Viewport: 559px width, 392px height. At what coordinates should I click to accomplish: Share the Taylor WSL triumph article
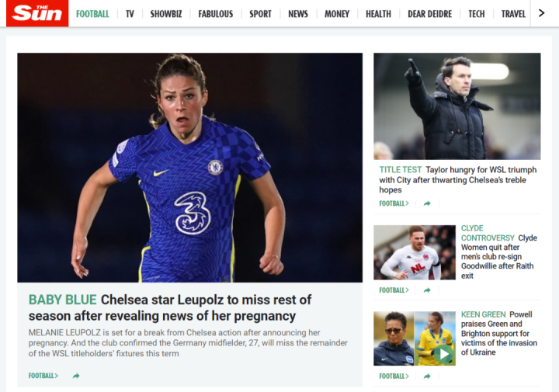(427, 203)
